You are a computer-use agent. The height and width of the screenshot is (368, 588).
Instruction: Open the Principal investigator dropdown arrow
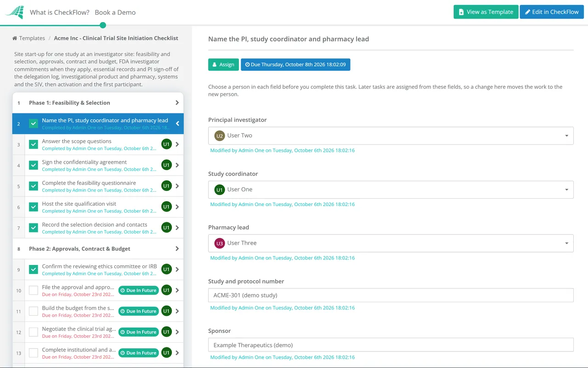click(566, 136)
